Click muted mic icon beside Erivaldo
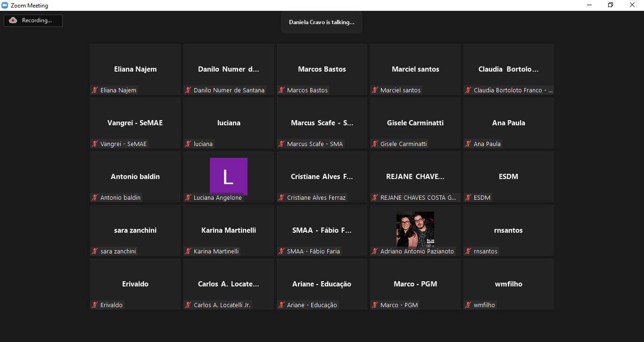Screen dimensions: 644x342 [x=95, y=305]
